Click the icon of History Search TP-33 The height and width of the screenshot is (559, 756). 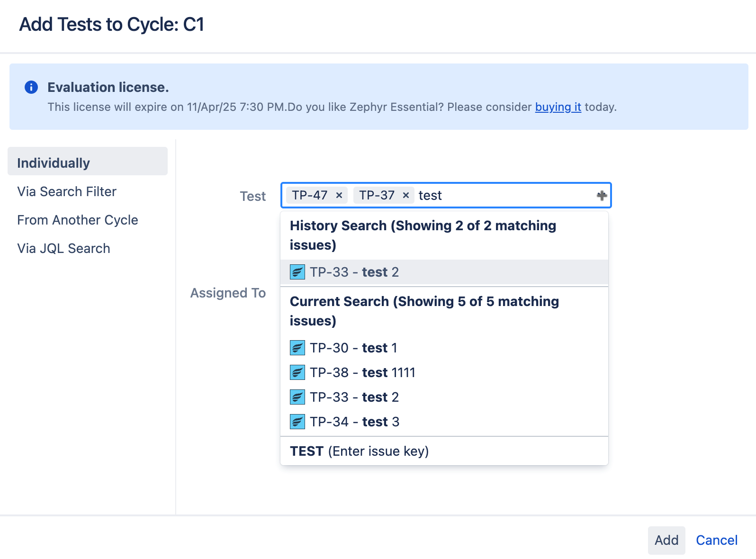coord(297,272)
